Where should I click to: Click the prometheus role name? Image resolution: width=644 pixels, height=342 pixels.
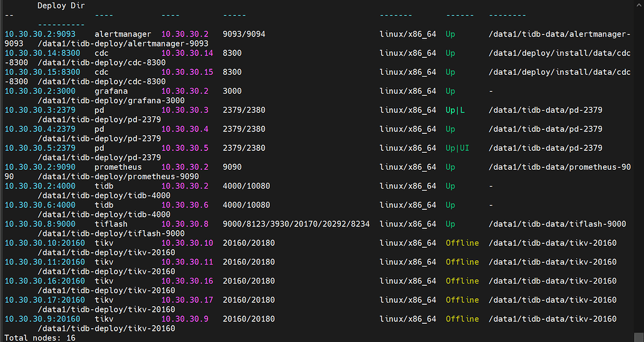(x=118, y=167)
